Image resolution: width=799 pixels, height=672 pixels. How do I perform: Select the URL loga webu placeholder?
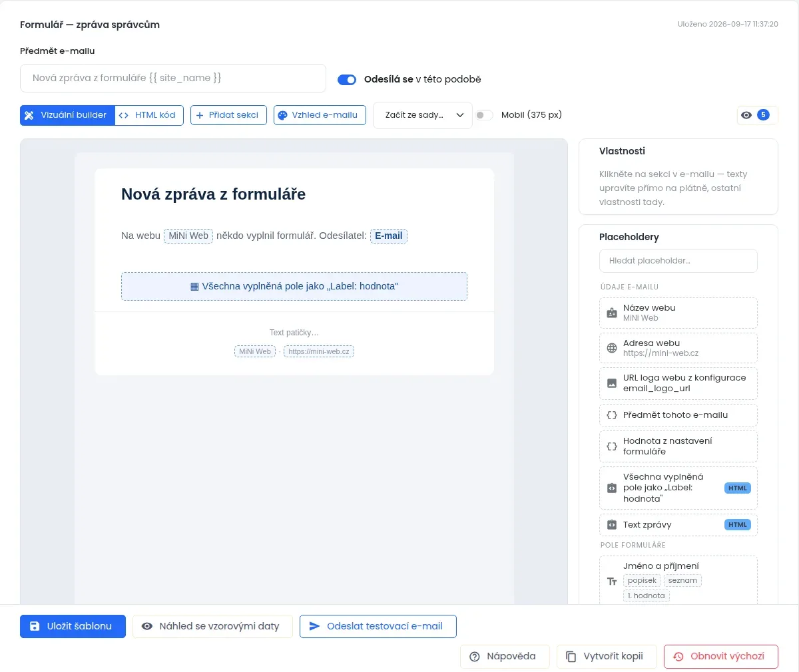tap(678, 383)
